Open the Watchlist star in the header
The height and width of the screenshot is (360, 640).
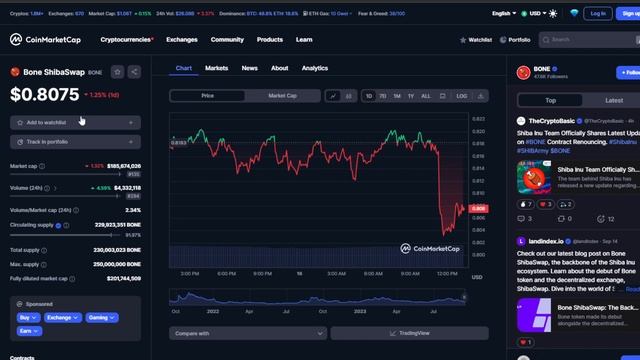coord(476,40)
